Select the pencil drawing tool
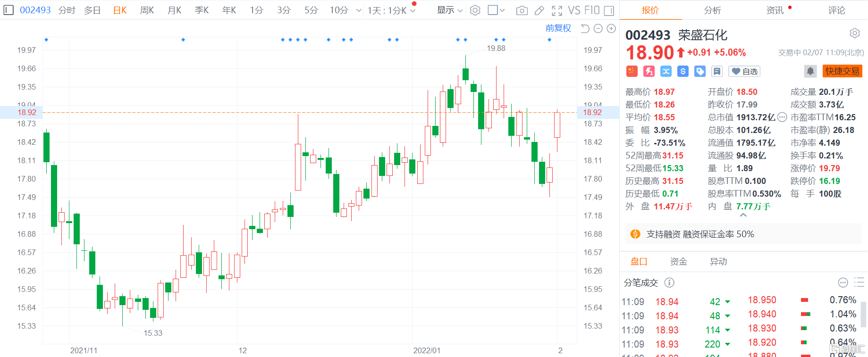The height and width of the screenshot is (357, 868). coord(539,10)
